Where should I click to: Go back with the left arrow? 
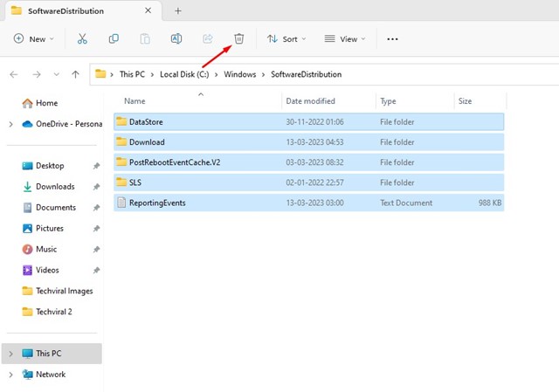tap(14, 74)
